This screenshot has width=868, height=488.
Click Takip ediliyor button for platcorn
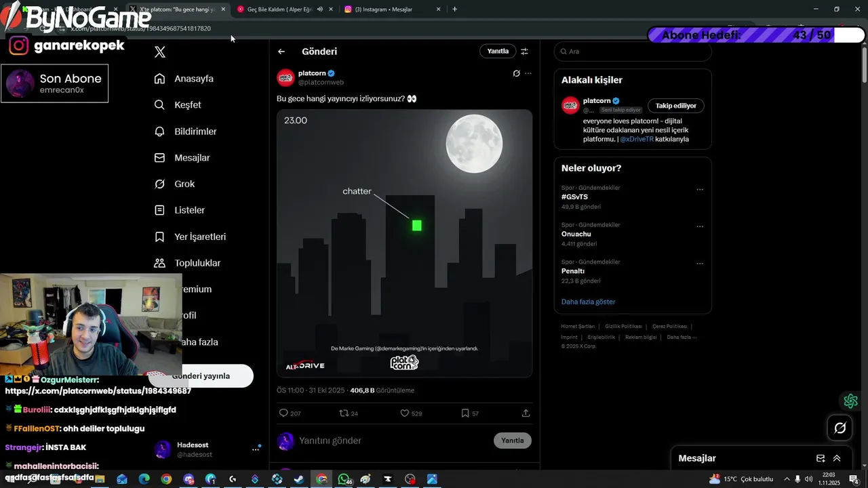pyautogui.click(x=676, y=106)
